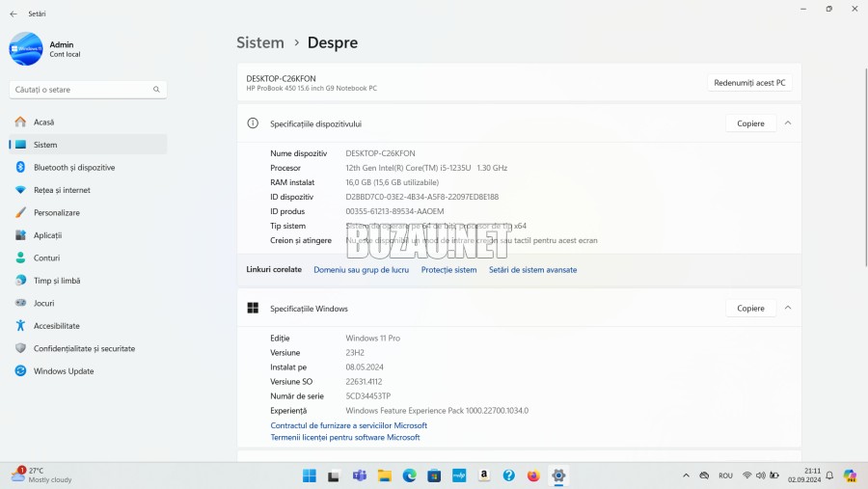Open Accesibilitate settings
Image resolution: width=868 pixels, height=489 pixels.
[x=88, y=326]
